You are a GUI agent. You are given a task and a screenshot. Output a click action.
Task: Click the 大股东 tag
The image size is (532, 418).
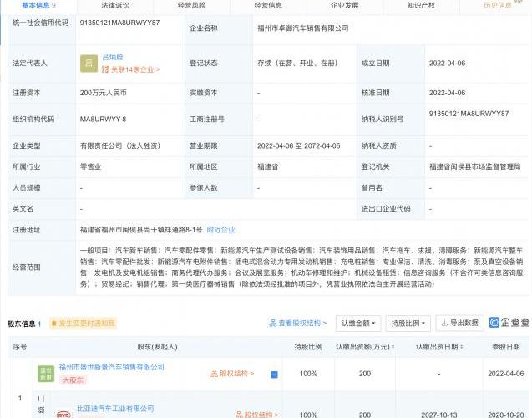coord(73,380)
